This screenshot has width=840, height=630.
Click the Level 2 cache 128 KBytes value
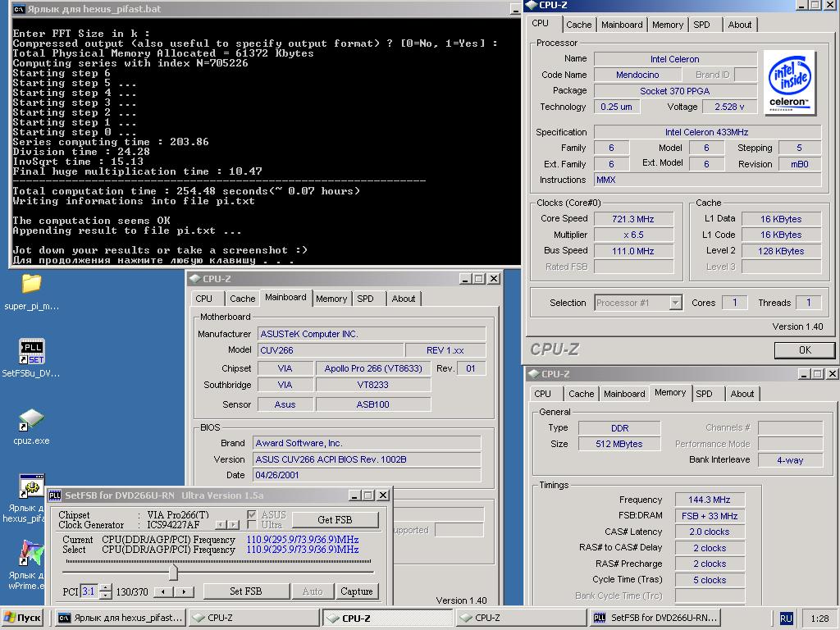click(x=781, y=251)
